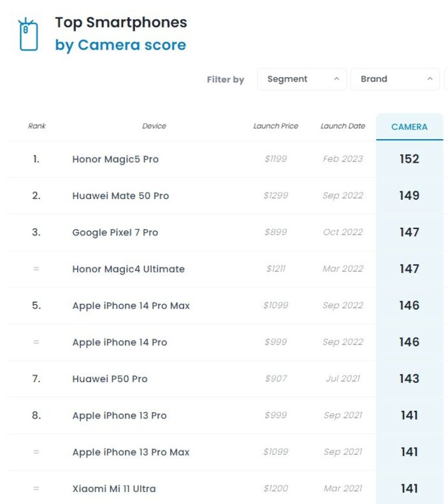Click the Brand dropdown chevron arrow
Viewport: 448px width, 504px height.
[430, 79]
